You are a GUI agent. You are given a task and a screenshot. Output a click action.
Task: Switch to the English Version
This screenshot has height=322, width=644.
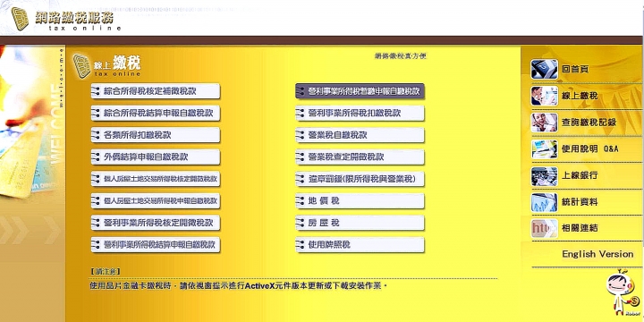pyautogui.click(x=597, y=254)
